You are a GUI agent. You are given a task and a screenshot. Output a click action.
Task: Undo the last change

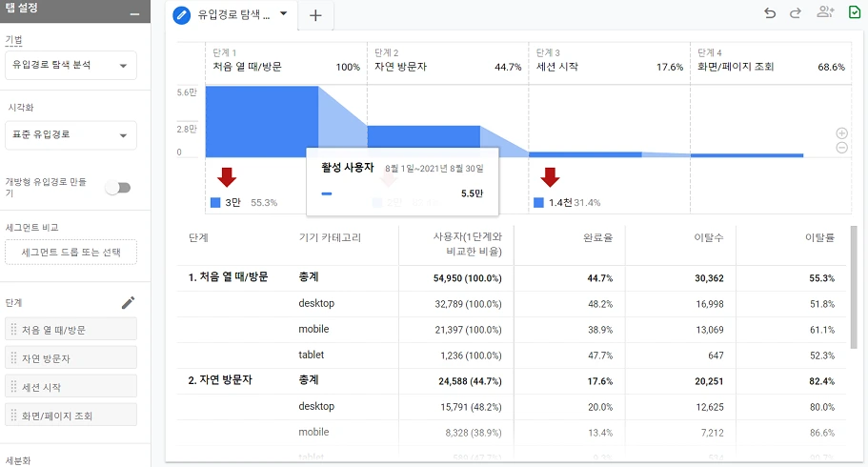(770, 12)
